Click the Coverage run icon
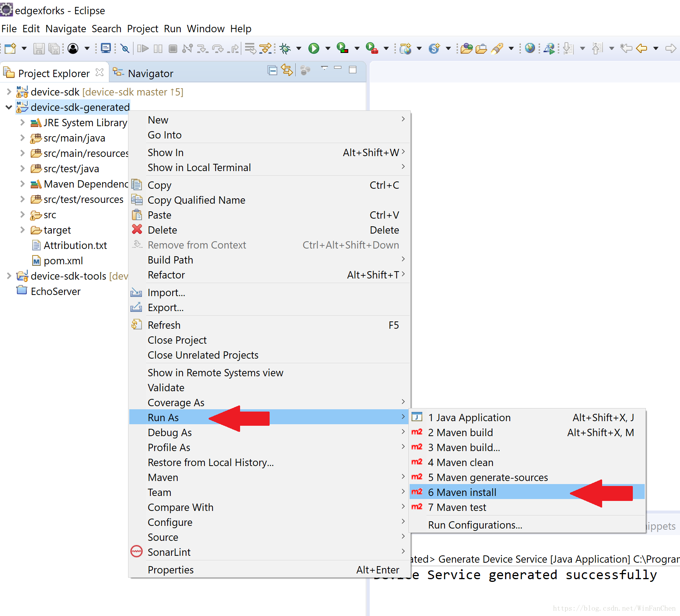Image resolution: width=680 pixels, height=616 pixels. point(342,48)
